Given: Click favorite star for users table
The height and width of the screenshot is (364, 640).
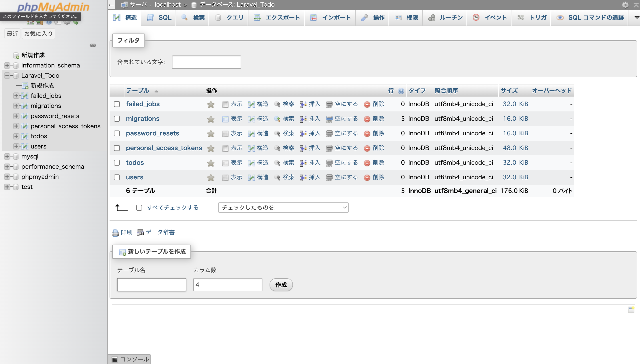Looking at the screenshot, I should [211, 178].
